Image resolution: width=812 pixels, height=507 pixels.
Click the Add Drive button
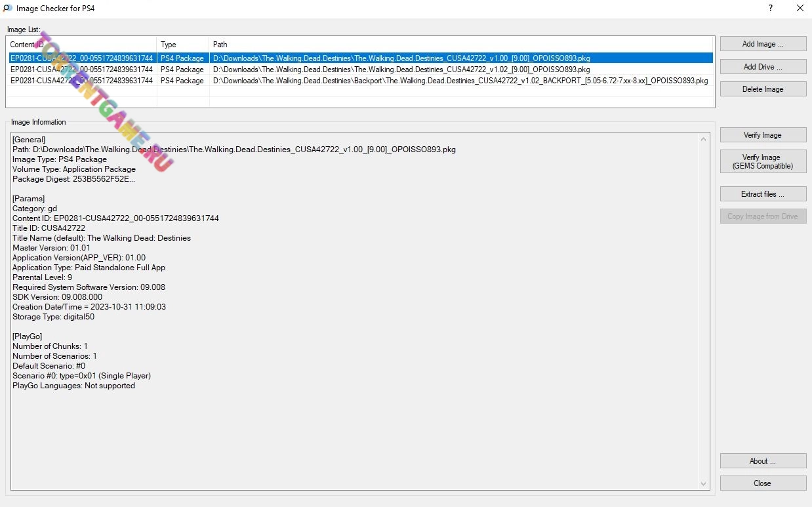click(763, 67)
